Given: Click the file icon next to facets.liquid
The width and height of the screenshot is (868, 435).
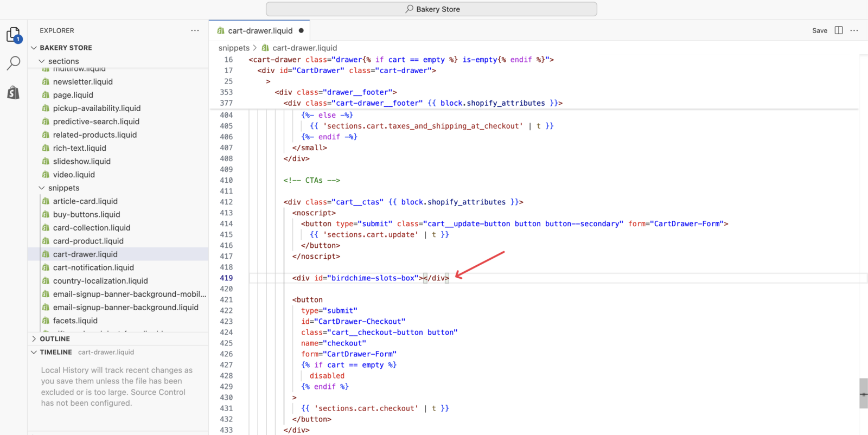Looking at the screenshot, I should pyautogui.click(x=46, y=321).
